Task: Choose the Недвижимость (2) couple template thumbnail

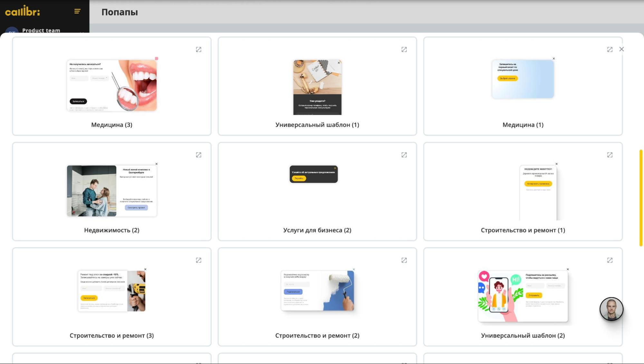Action: 111,191
